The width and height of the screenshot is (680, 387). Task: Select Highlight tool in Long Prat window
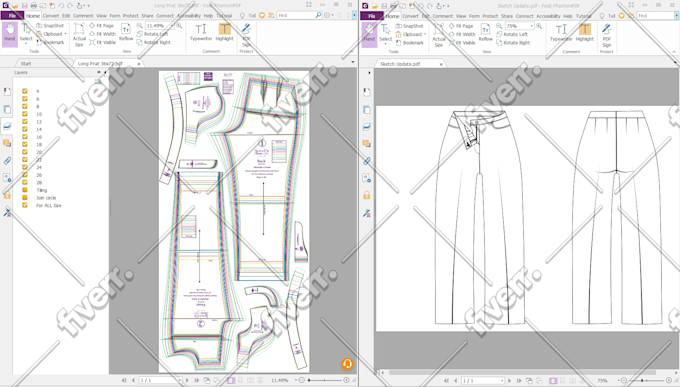[x=224, y=33]
